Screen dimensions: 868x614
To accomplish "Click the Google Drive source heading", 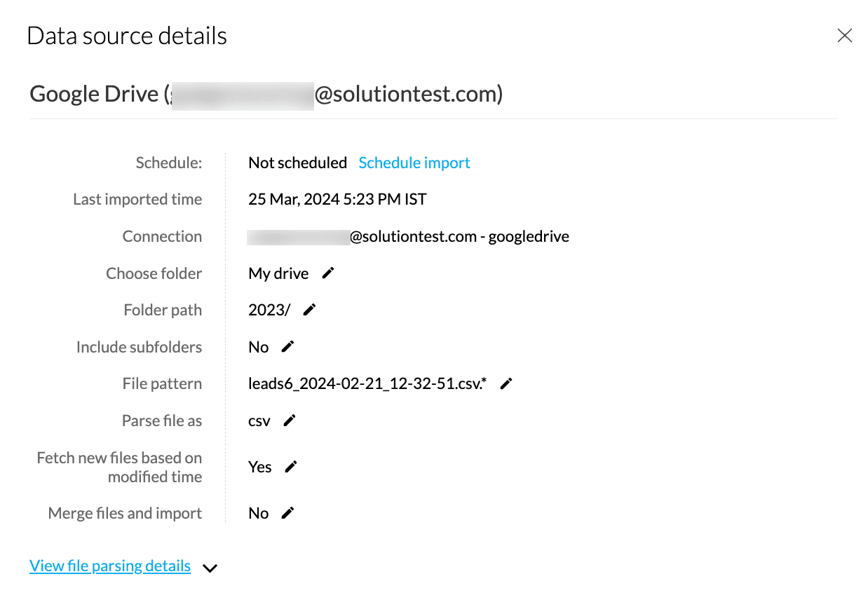I will click(94, 94).
